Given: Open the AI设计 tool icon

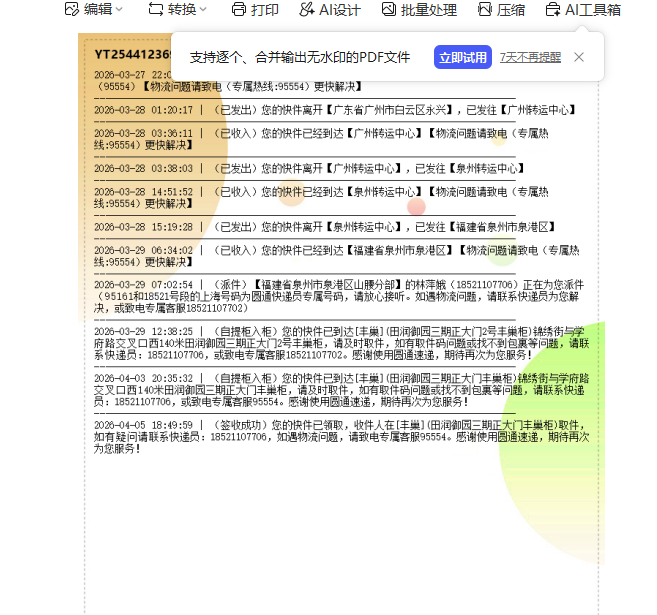Looking at the screenshot, I should 307,9.
